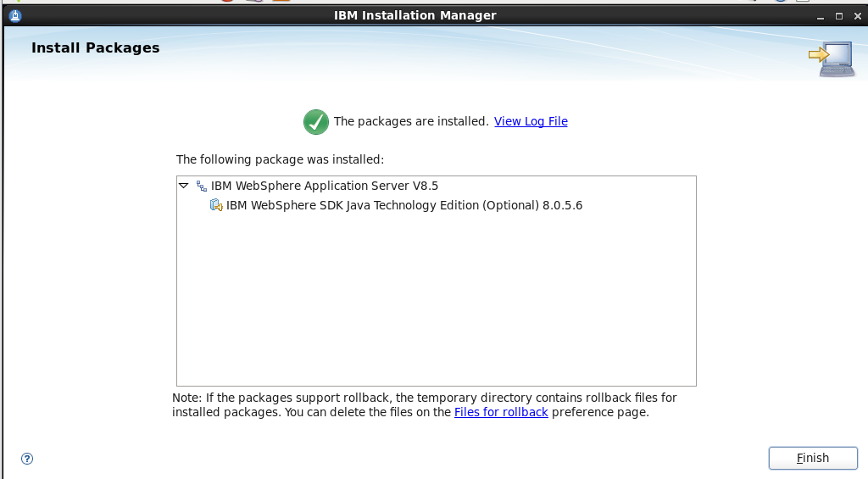The height and width of the screenshot is (479, 868).
Task: Click the 'The packages are installed.' message
Action: pos(411,121)
